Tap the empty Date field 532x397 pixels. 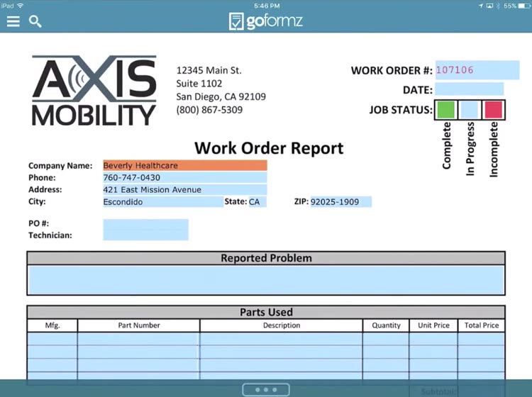click(470, 89)
